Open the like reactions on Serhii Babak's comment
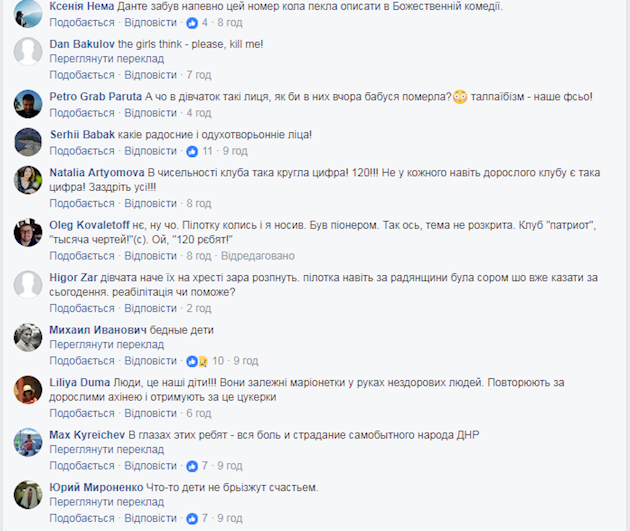 192,151
